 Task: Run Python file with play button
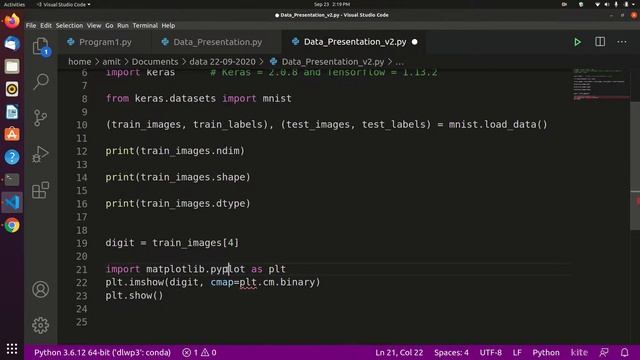pyautogui.click(x=577, y=42)
